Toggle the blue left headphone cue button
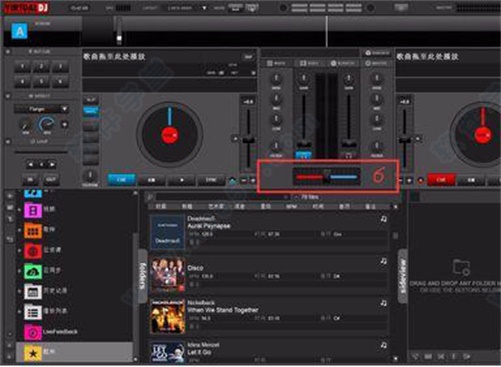This screenshot has height=367, width=501. point(303,155)
